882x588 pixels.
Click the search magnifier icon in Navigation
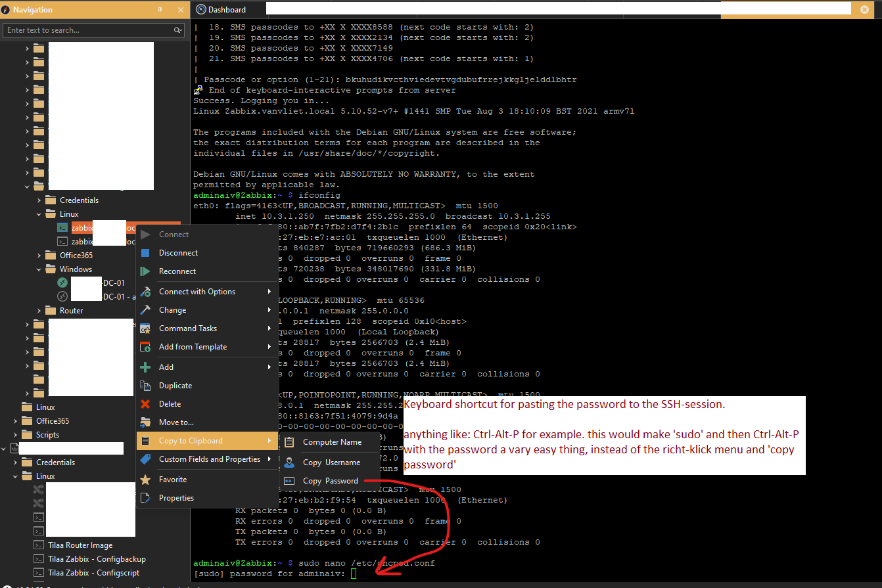click(177, 30)
